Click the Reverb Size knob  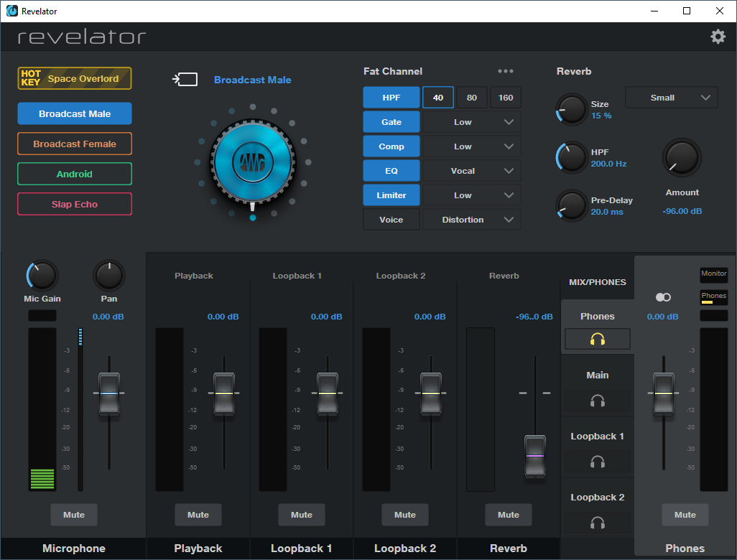pyautogui.click(x=571, y=109)
